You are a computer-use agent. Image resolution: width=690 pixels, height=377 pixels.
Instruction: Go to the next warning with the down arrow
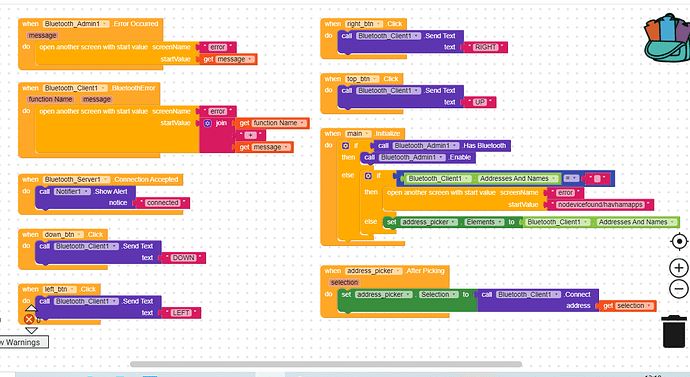coord(31,330)
